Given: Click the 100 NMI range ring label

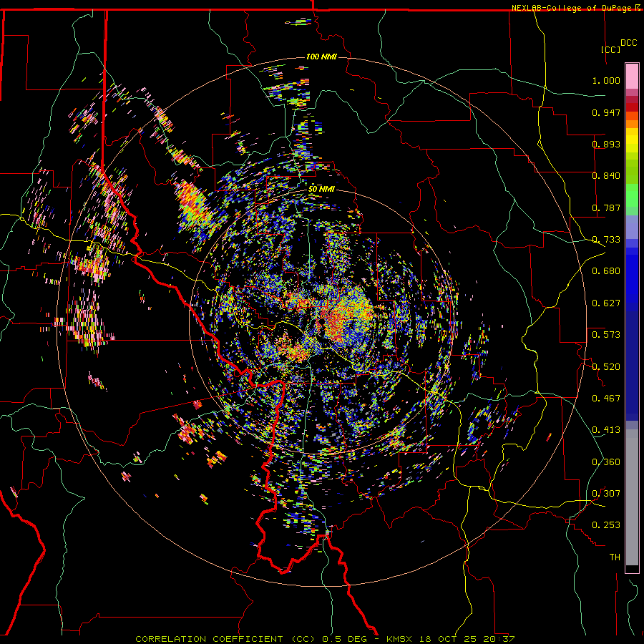Looking at the screenshot, I should coord(321,57).
